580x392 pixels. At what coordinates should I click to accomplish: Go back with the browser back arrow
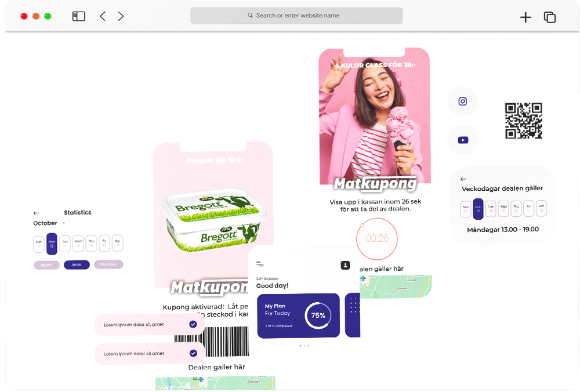103,16
